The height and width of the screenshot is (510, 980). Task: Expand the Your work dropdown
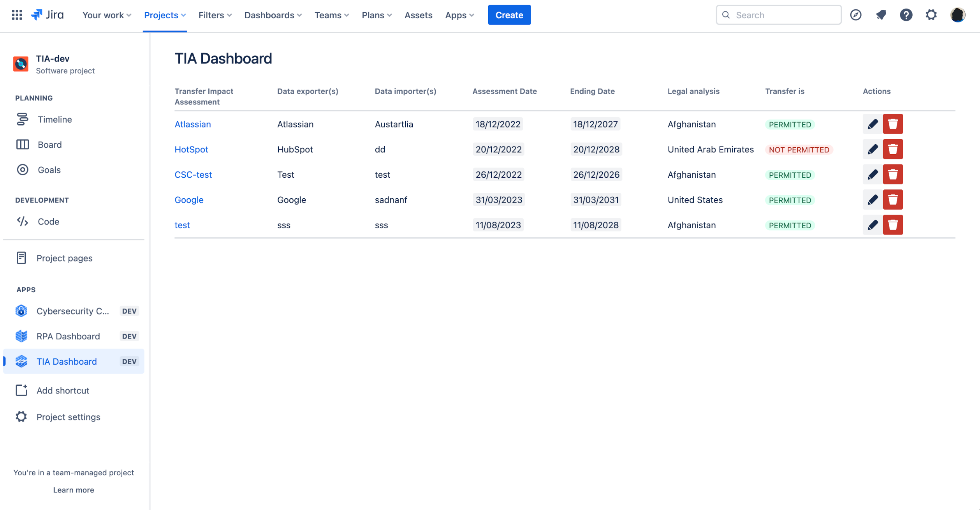pos(107,15)
